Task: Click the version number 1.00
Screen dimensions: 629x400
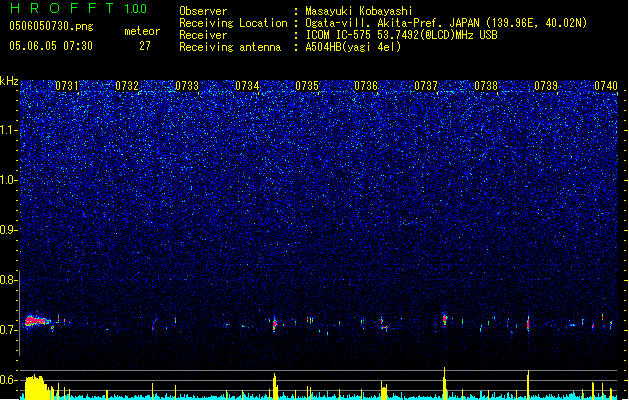Action: (x=136, y=9)
